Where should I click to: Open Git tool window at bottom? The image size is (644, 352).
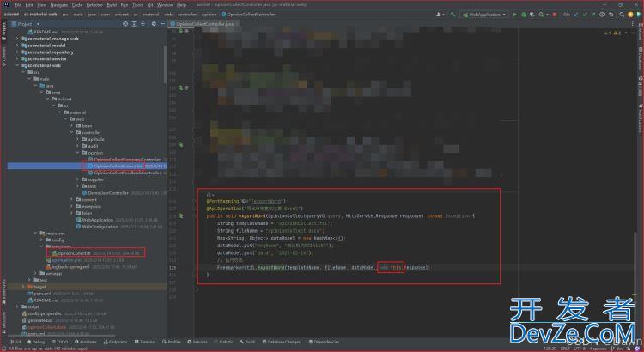coord(15,342)
